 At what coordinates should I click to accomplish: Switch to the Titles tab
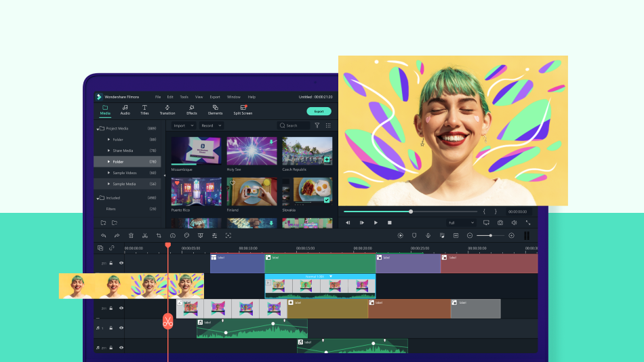(144, 110)
